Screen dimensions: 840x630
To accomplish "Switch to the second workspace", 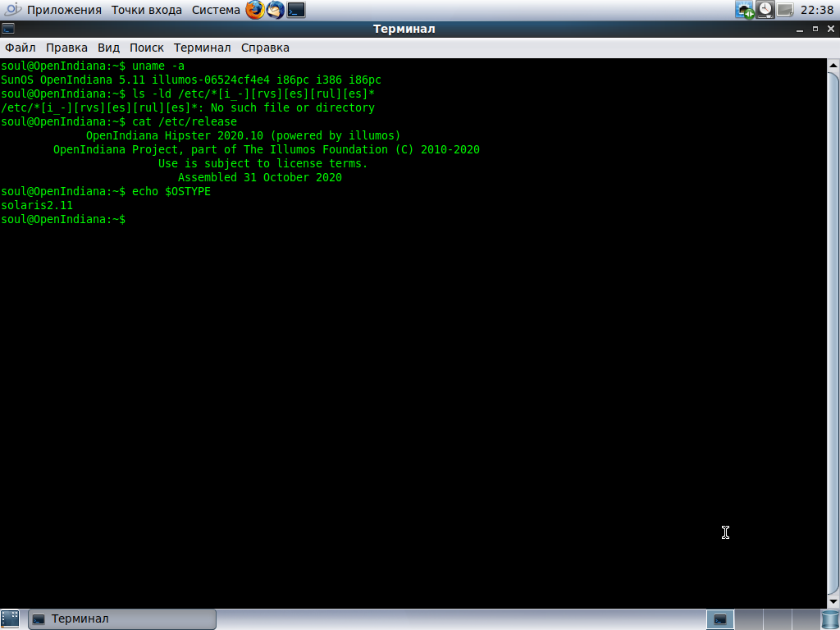I will 749,619.
